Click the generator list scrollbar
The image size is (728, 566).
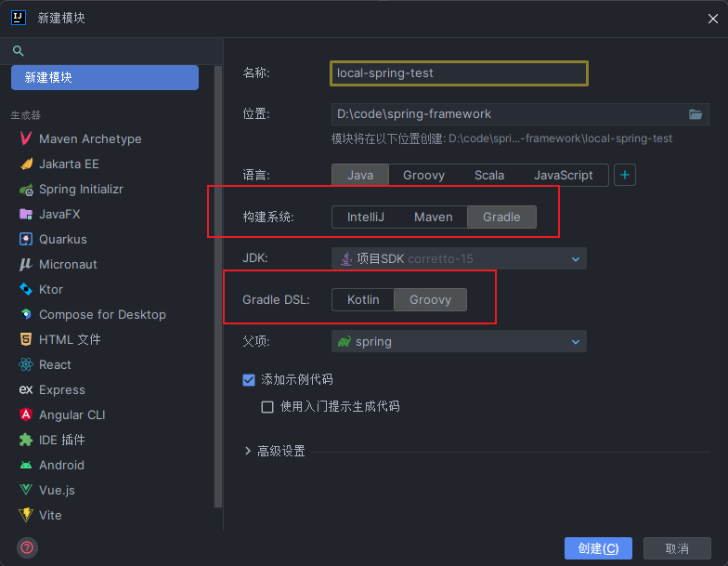click(x=217, y=286)
